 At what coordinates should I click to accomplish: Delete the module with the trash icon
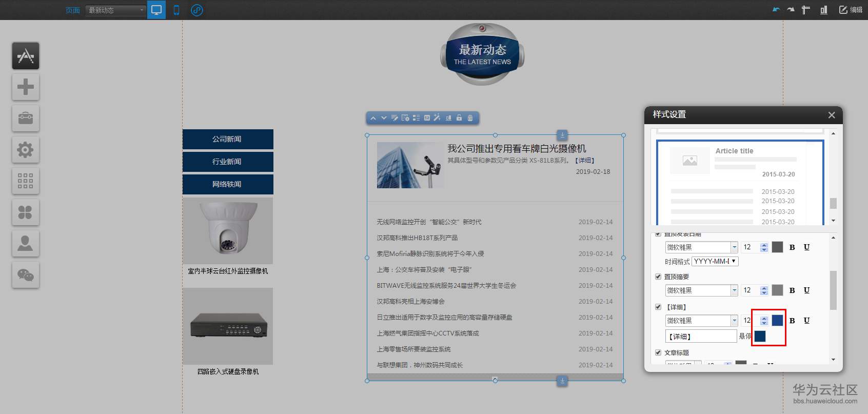tap(470, 118)
